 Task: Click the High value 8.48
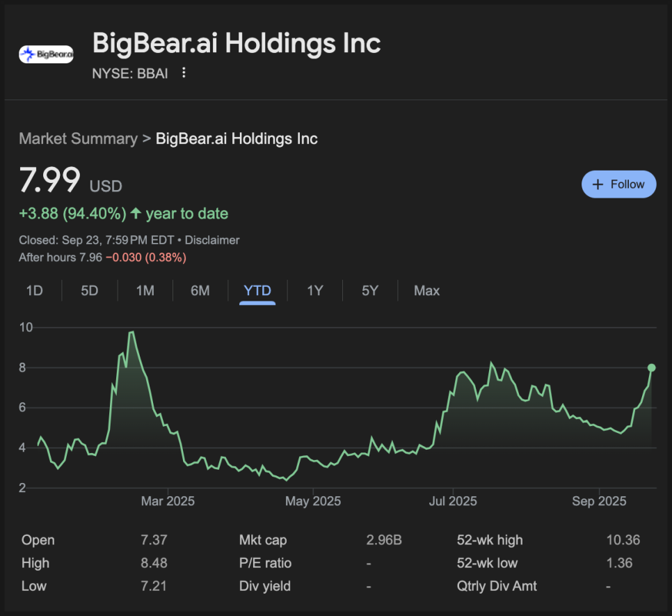point(154,563)
